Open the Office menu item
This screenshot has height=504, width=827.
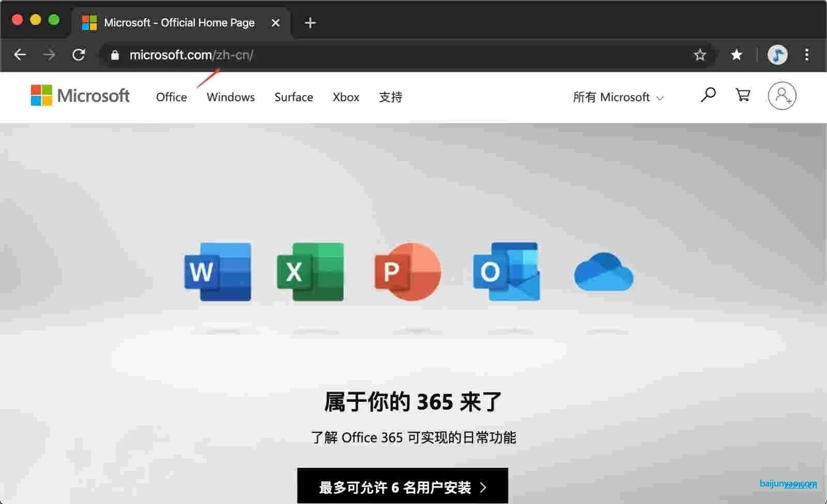(x=172, y=97)
